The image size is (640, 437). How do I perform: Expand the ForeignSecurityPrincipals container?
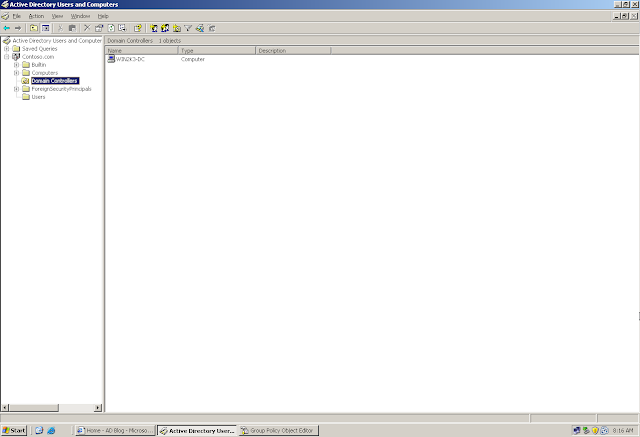pos(16,89)
